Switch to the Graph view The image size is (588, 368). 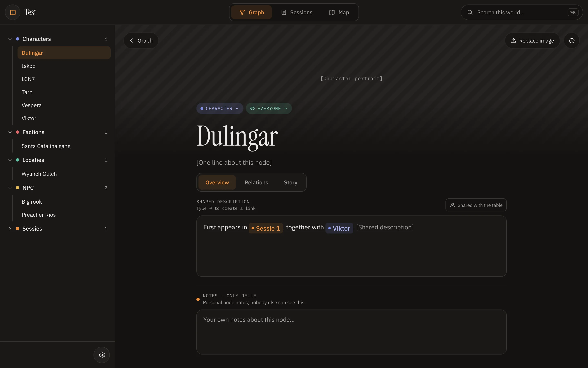tap(252, 12)
